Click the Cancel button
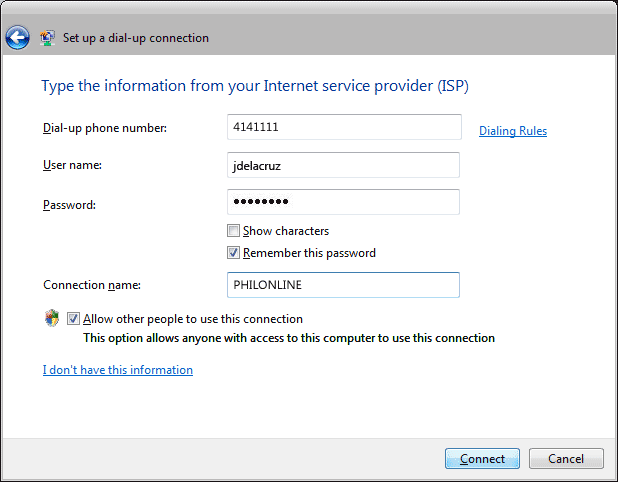This screenshot has height=482, width=618. click(566, 458)
